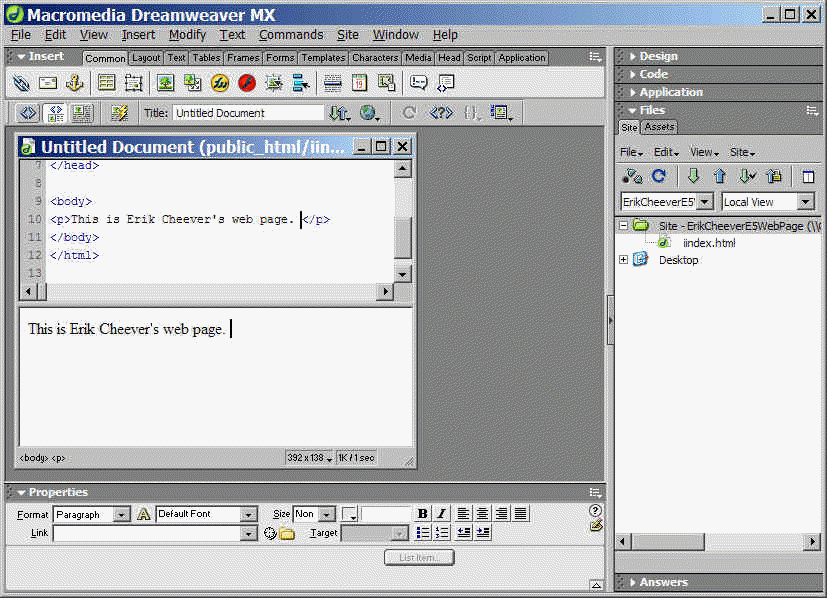Insert Flash movie icon
The image size is (827, 598).
246,83
